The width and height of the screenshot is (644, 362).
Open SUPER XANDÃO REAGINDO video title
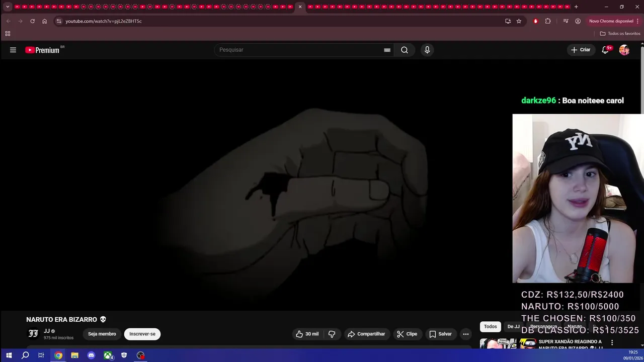tap(571, 344)
